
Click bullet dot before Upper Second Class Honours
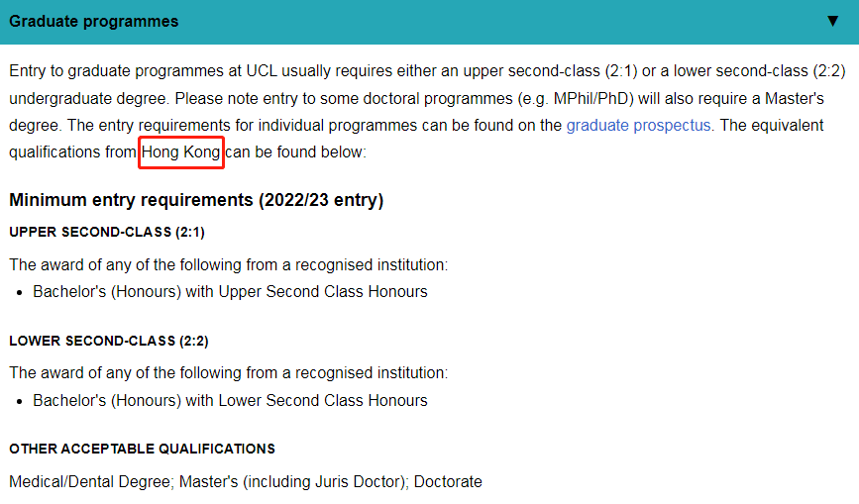pyautogui.click(x=20, y=293)
